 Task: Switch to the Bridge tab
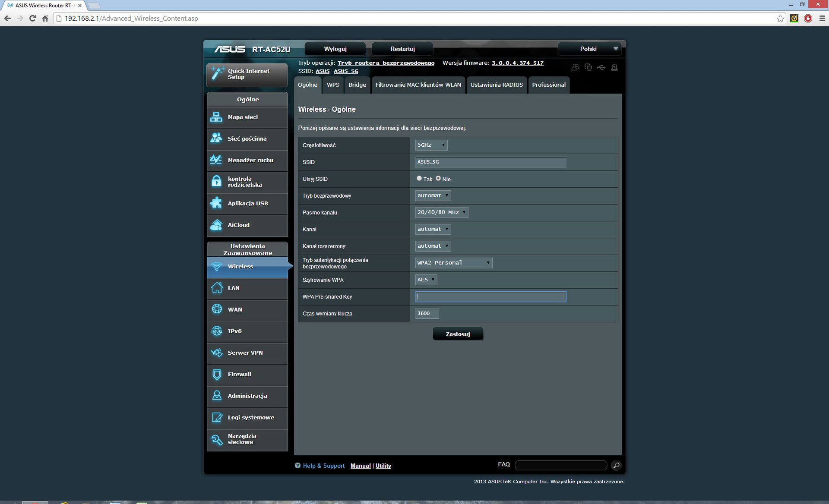click(x=357, y=85)
